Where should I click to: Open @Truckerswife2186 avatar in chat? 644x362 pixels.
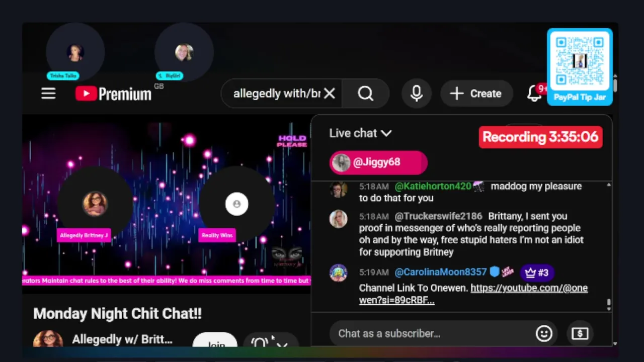point(338,219)
